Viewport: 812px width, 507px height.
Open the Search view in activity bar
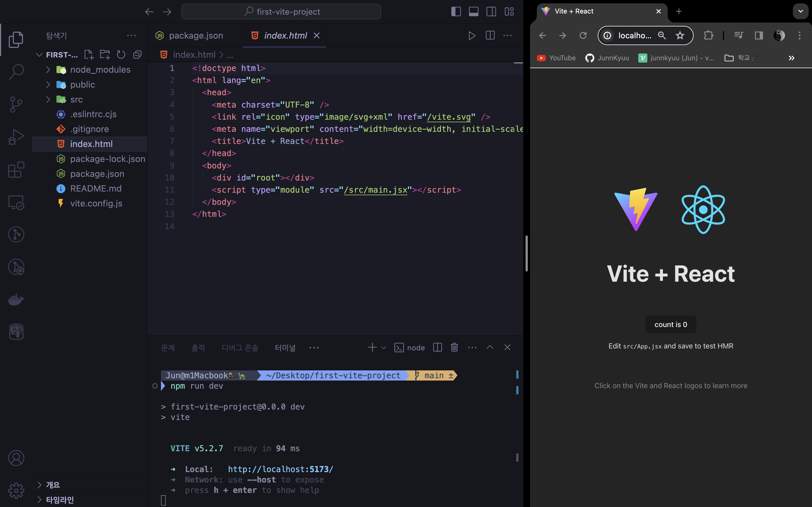tap(16, 72)
